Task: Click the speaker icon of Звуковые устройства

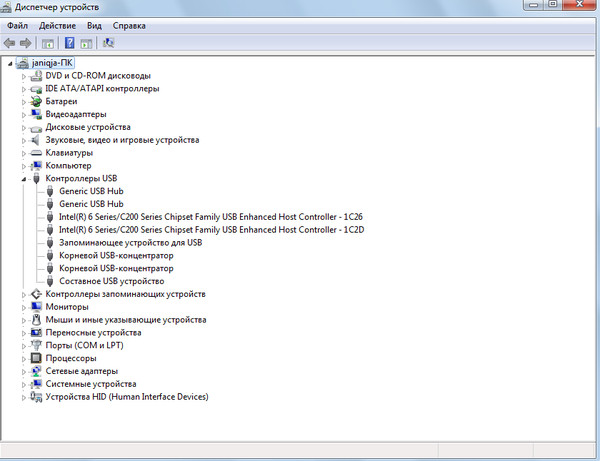Action: [35, 140]
